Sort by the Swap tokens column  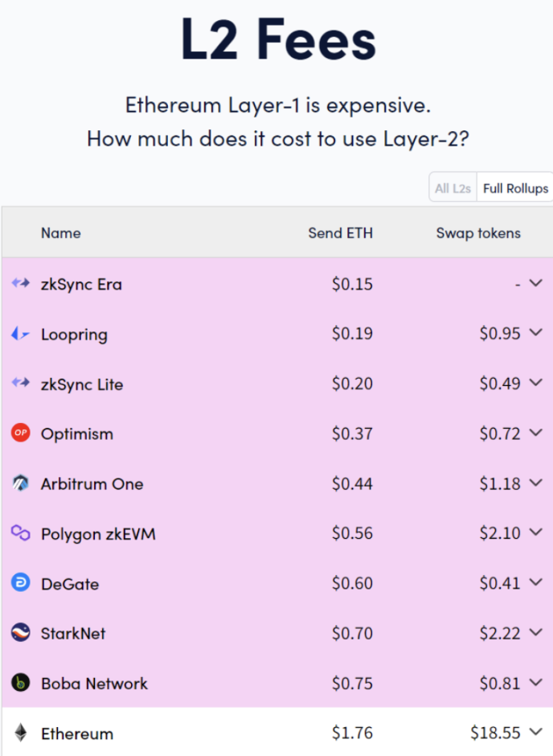[478, 234]
